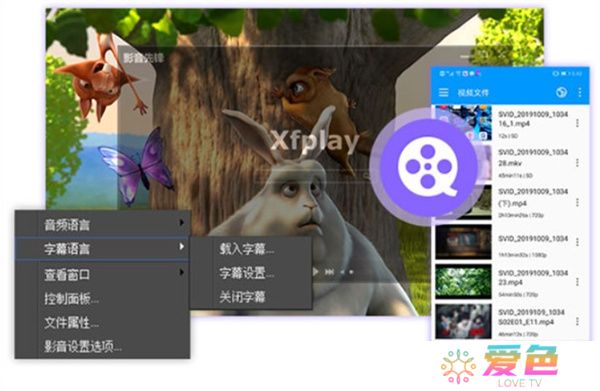
Task: Expand the 字幕语言 submenu arrow
Action: tap(182, 247)
